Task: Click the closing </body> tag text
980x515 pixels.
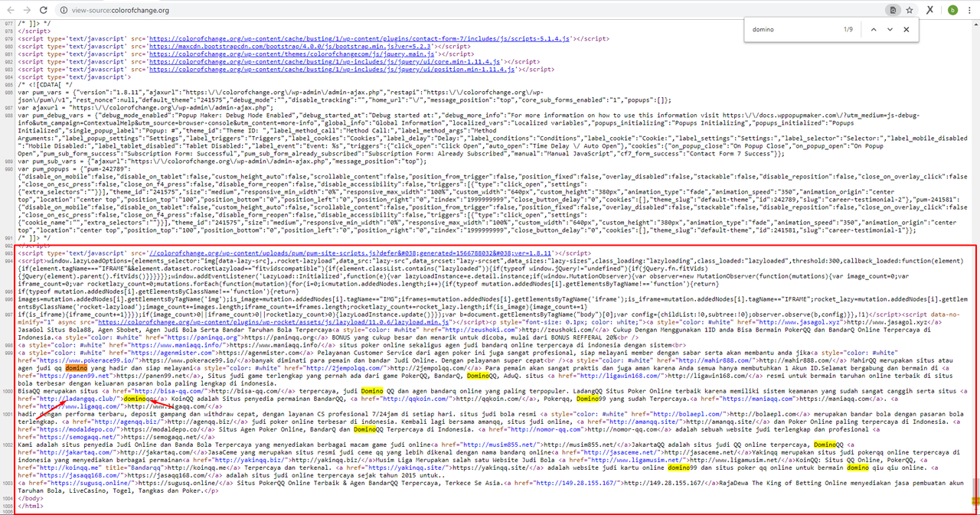Action: [30, 497]
